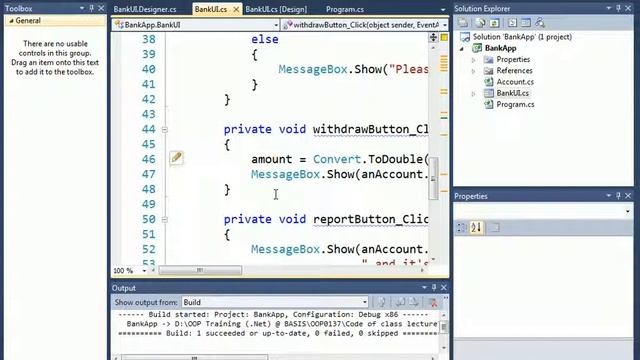Open the document tabs overflow dropdown

pos(443,9)
